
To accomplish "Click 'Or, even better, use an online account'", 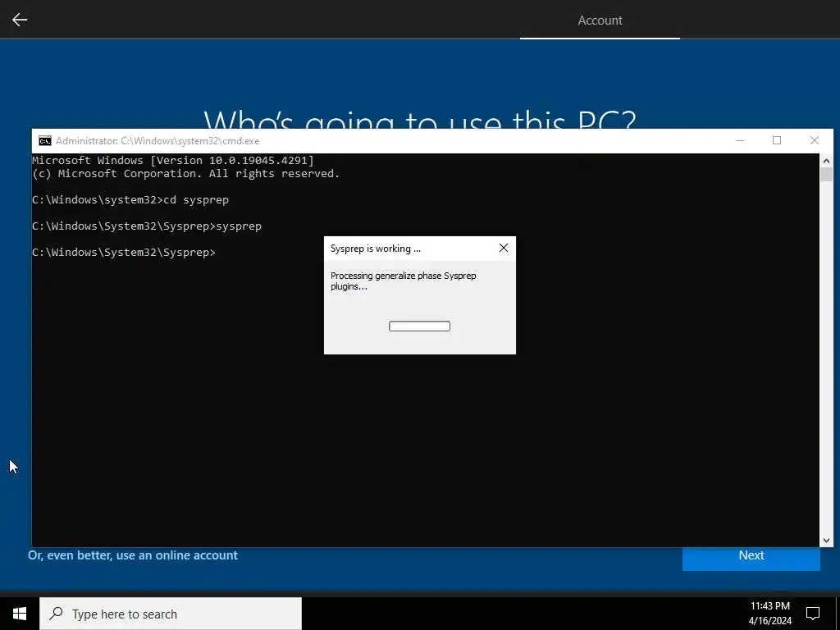I will point(132,555).
